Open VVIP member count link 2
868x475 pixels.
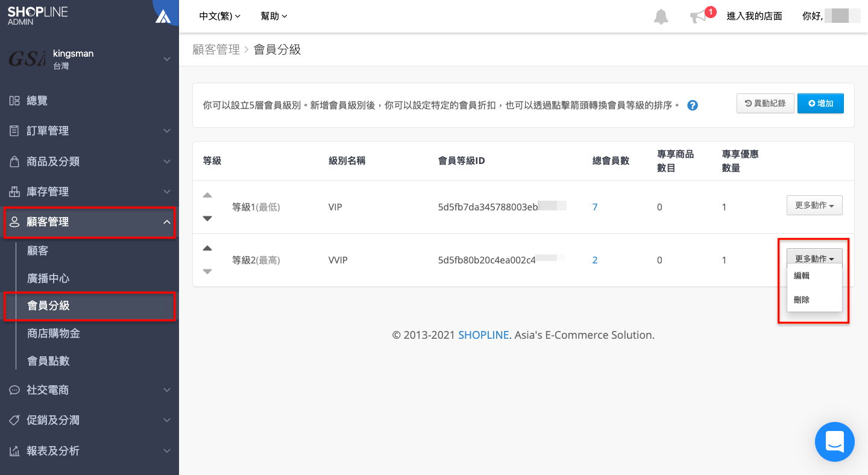pos(595,260)
